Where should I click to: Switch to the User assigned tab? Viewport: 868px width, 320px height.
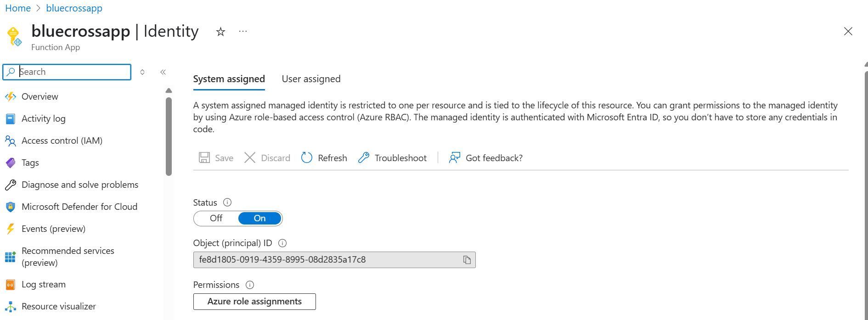point(311,79)
